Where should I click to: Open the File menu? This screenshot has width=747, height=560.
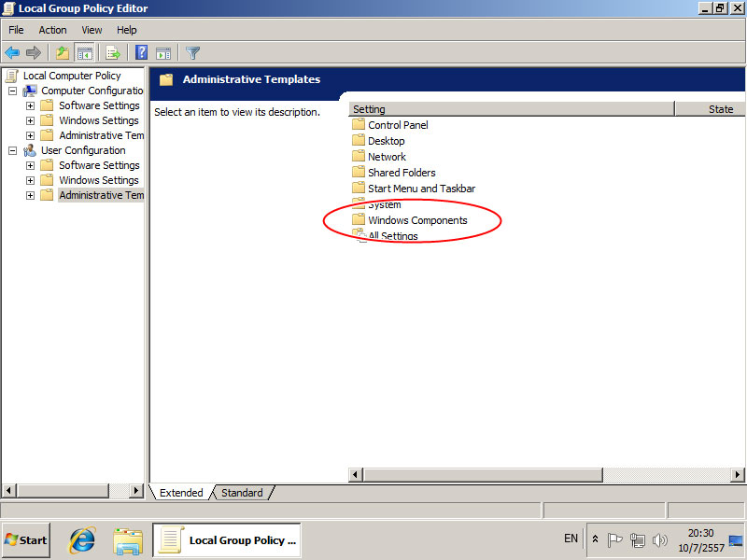[16, 30]
